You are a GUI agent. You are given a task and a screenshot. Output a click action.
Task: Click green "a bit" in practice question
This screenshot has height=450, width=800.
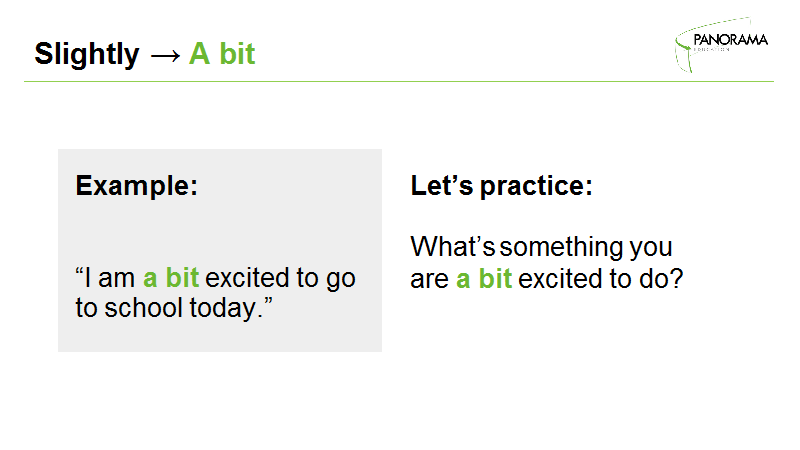pyautogui.click(x=484, y=279)
